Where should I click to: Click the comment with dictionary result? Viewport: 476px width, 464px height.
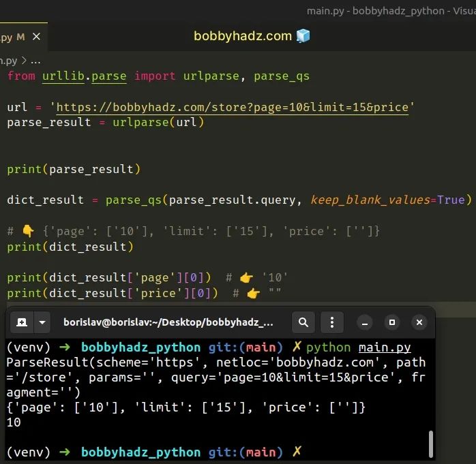[194, 231]
